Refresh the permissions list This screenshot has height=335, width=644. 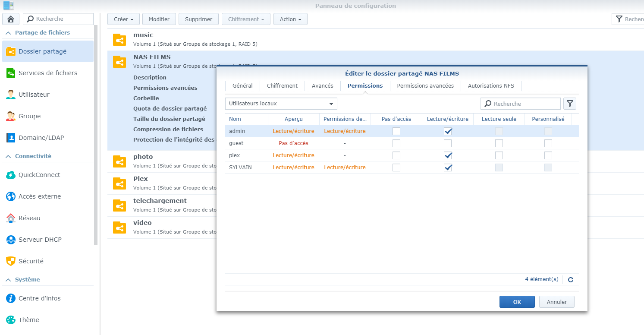571,280
